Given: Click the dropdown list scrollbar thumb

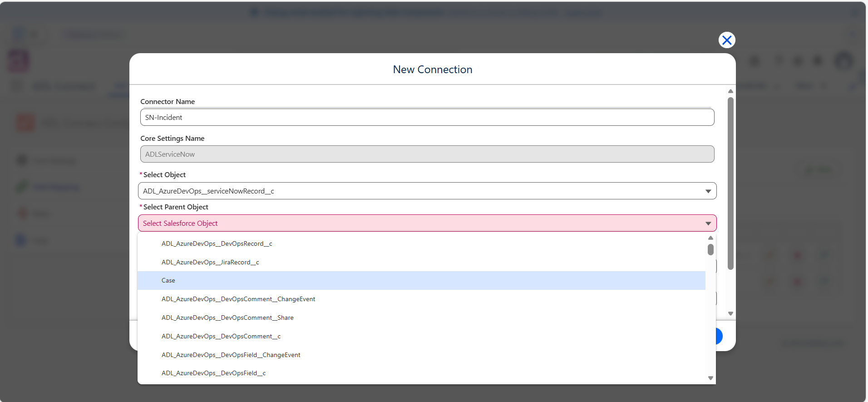Looking at the screenshot, I should 710,249.
